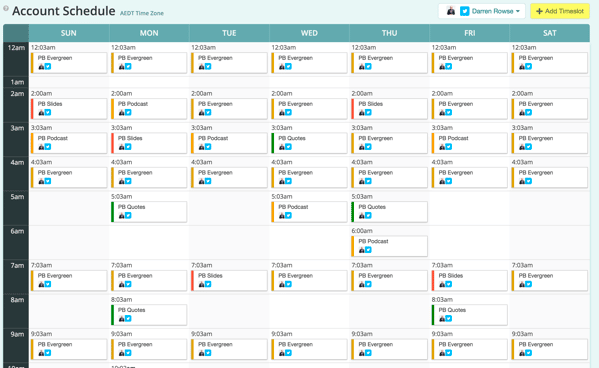Select the MON column header

tap(149, 33)
